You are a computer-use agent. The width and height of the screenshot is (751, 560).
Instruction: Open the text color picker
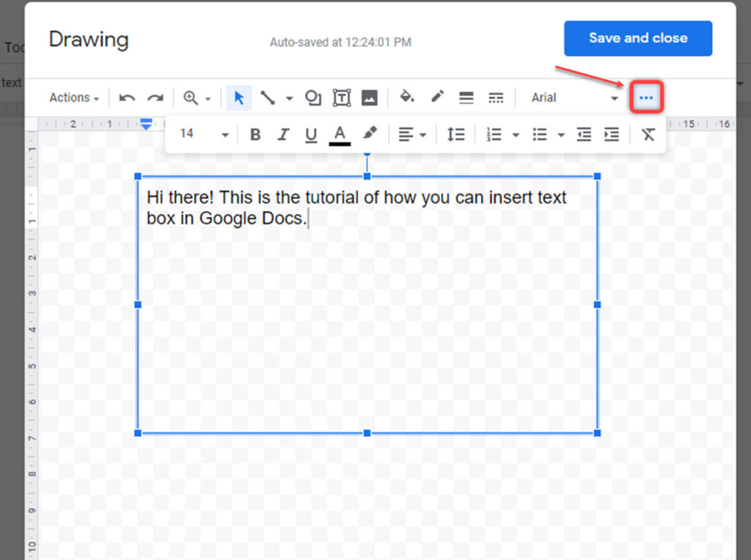click(x=340, y=136)
